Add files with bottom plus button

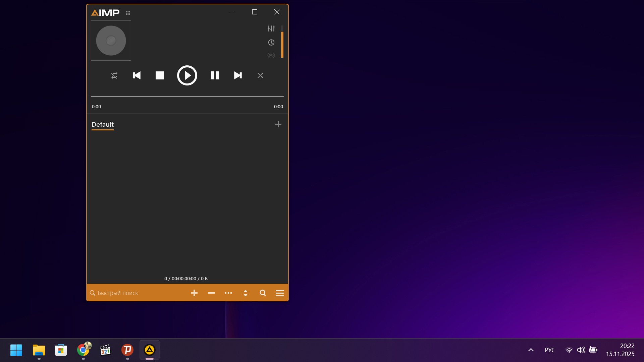[194, 293]
